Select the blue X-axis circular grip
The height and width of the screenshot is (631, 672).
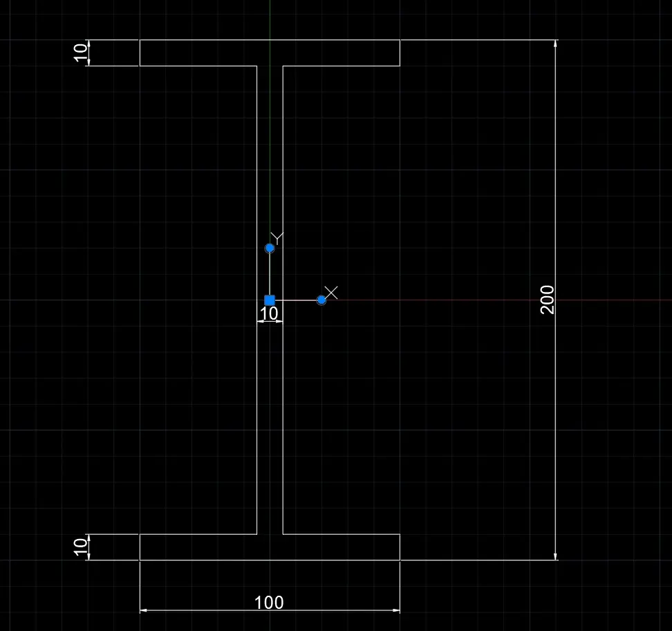[321, 300]
